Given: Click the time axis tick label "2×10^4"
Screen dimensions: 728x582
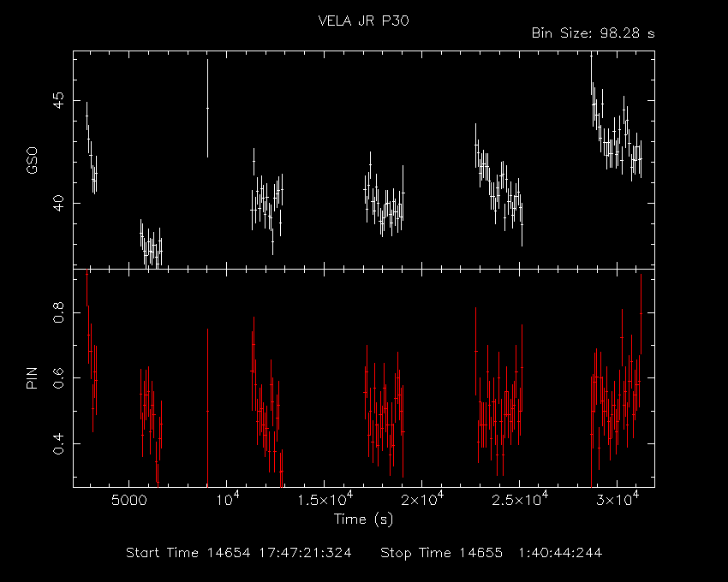Looking at the screenshot, I should click(x=422, y=499).
